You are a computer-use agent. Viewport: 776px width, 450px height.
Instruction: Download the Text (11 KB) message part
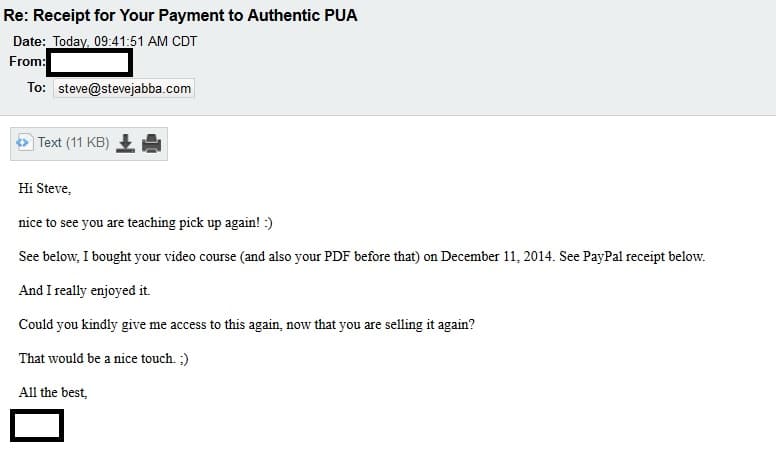[x=125, y=144]
